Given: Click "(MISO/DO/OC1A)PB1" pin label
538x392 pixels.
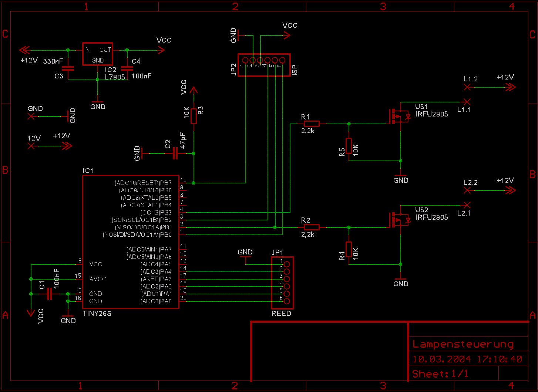Looking at the screenshot, I should coord(144,227).
